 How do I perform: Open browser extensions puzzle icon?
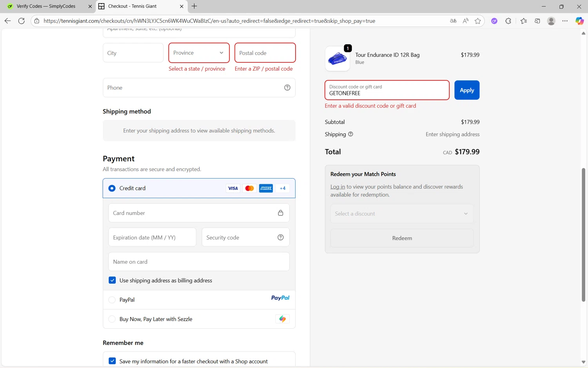click(x=508, y=21)
